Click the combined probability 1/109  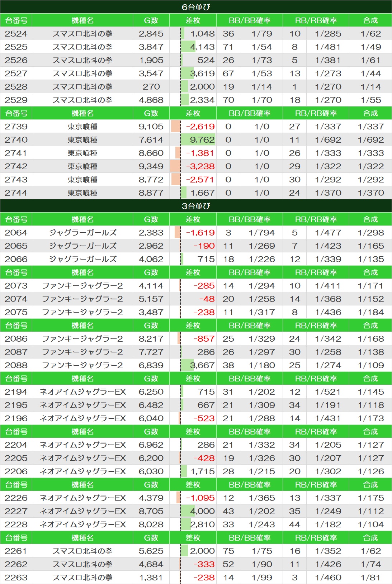[371, 365]
